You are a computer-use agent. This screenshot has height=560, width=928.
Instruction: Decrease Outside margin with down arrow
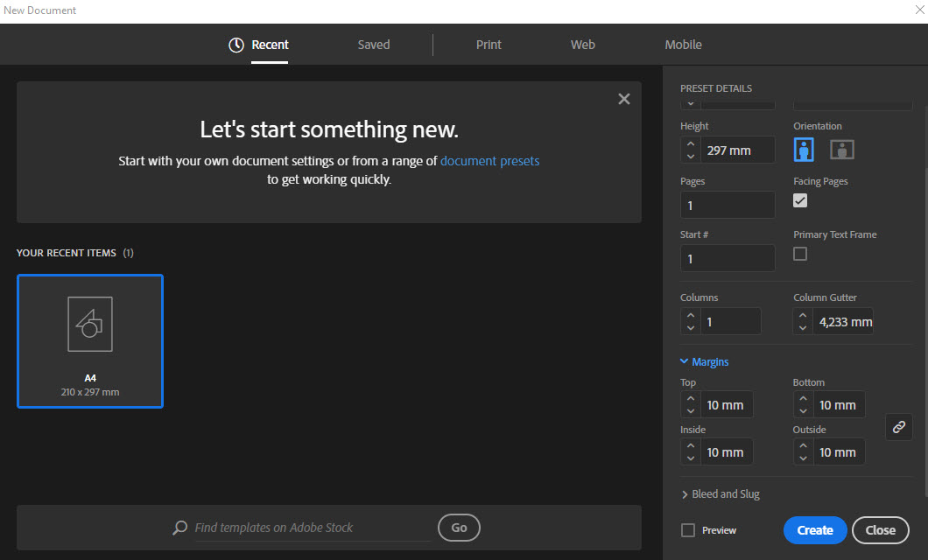[803, 458]
